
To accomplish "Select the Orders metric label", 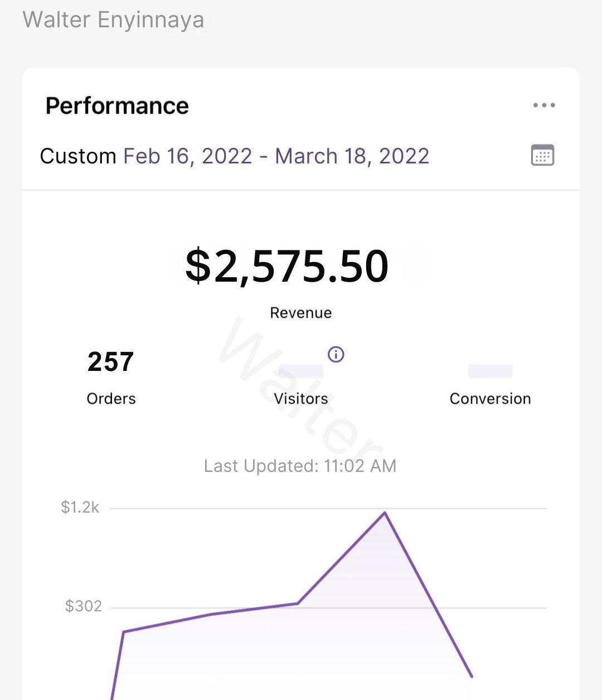I will coord(111,399).
